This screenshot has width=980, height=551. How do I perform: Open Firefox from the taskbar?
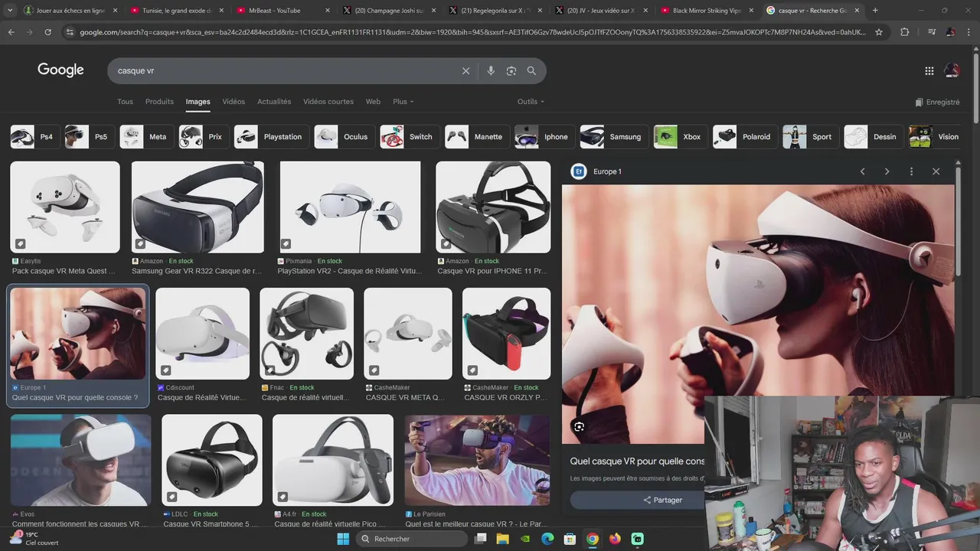pyautogui.click(x=615, y=539)
